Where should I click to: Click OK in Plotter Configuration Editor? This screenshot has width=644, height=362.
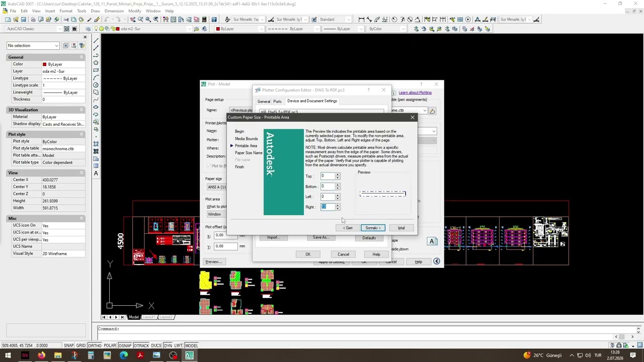308,254
